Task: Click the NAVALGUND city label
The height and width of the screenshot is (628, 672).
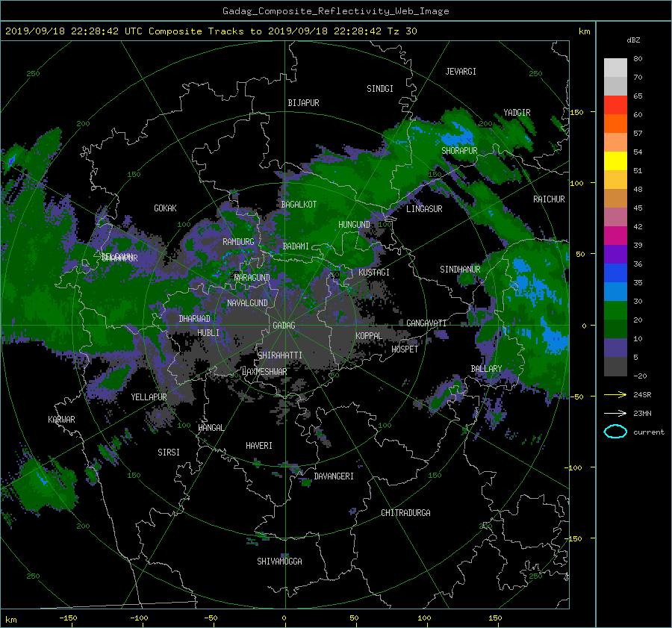Action: coord(247,303)
